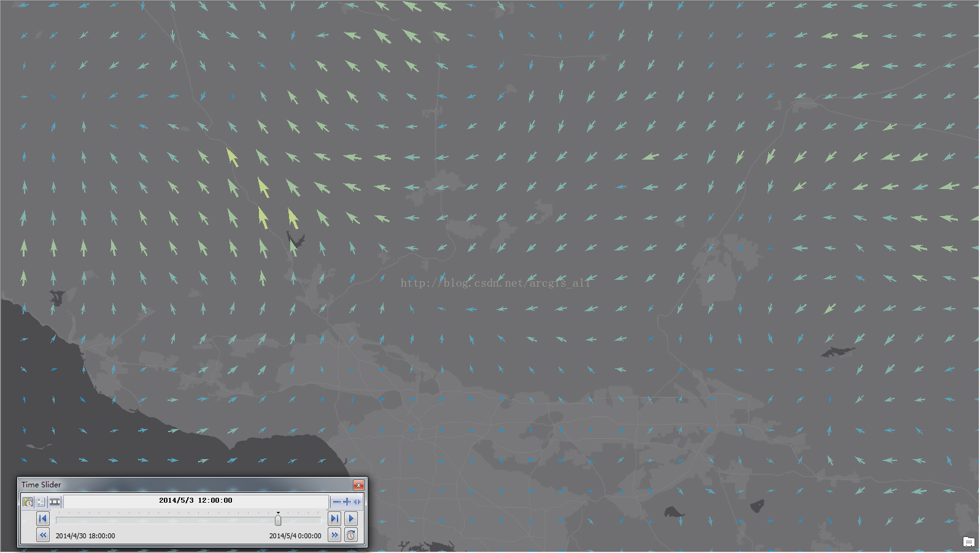Click the double right chevron button
The width and height of the screenshot is (980, 553).
pos(334,535)
